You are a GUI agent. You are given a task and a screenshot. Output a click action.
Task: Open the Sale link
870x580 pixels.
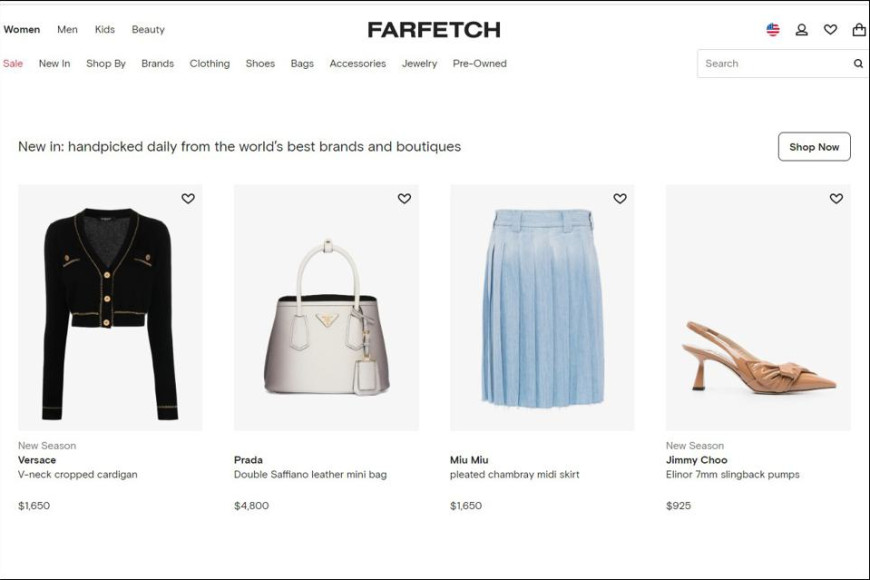coord(13,64)
